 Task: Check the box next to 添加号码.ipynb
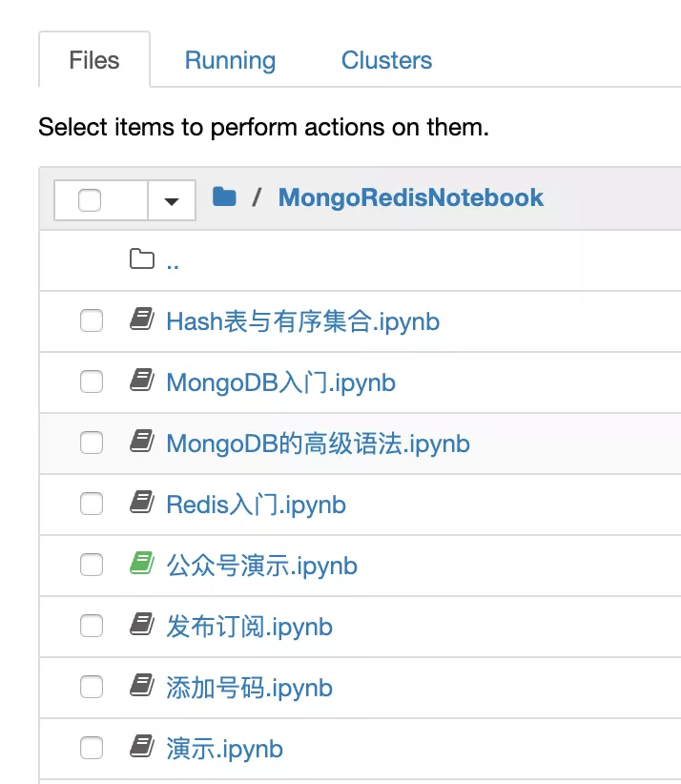click(x=92, y=687)
